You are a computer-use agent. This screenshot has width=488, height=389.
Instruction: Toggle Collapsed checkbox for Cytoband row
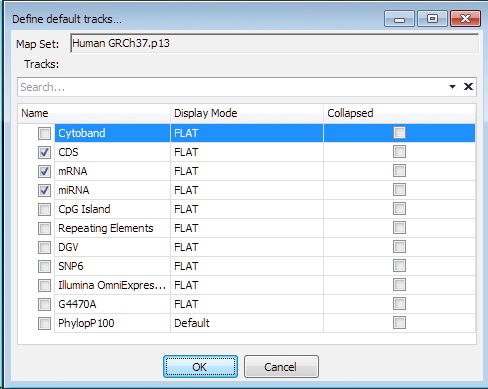[x=399, y=133]
